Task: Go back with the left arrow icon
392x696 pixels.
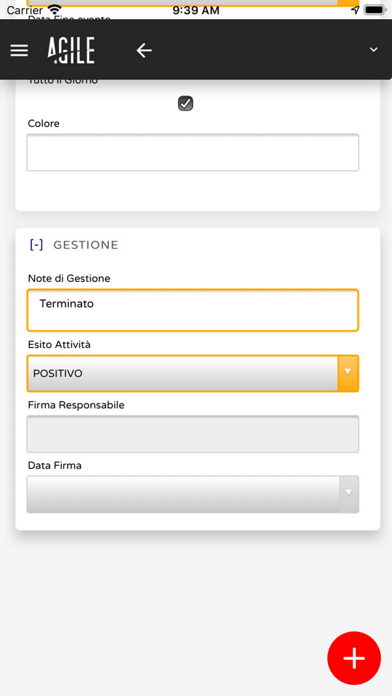Action: point(144,51)
